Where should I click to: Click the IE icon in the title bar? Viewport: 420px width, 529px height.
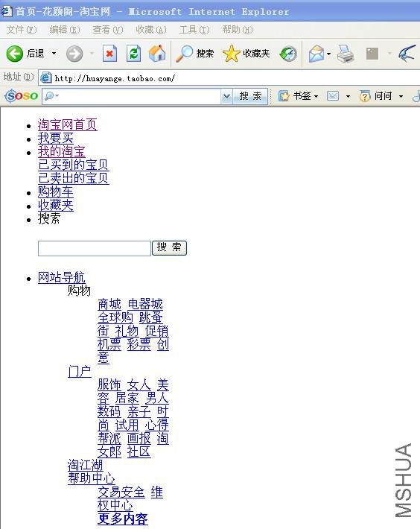coord(7,11)
